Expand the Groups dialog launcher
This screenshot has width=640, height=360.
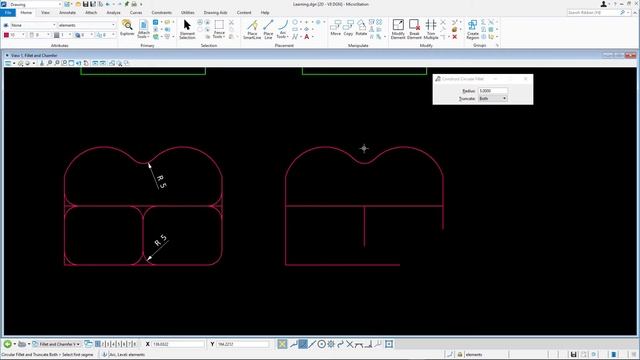pos(497,45)
